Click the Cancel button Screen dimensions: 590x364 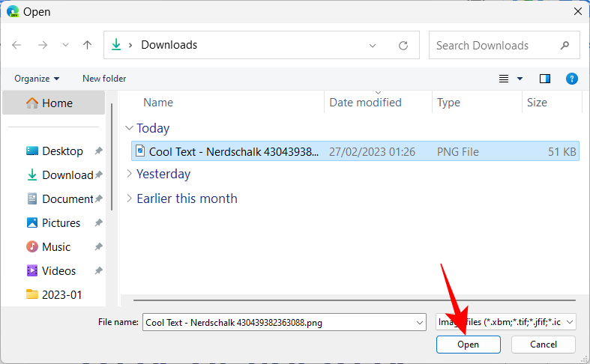[544, 345]
